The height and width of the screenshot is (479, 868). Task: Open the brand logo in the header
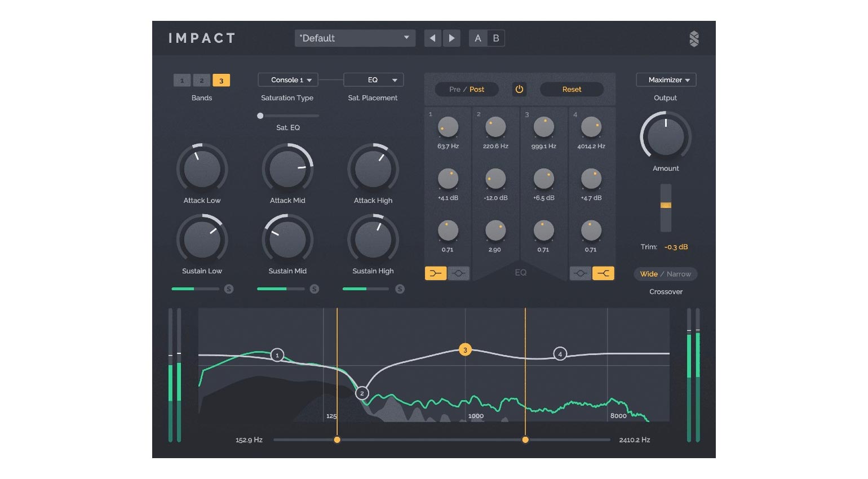[x=694, y=38]
